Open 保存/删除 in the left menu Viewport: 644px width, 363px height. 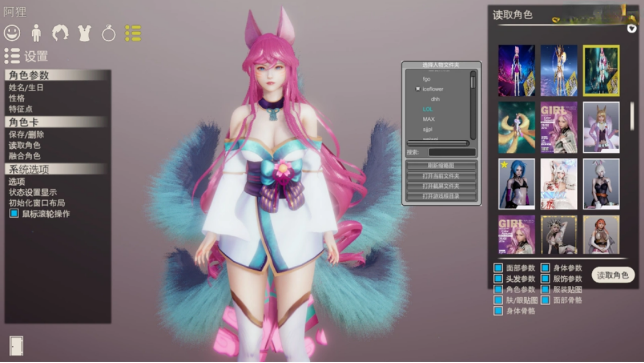[26, 135]
